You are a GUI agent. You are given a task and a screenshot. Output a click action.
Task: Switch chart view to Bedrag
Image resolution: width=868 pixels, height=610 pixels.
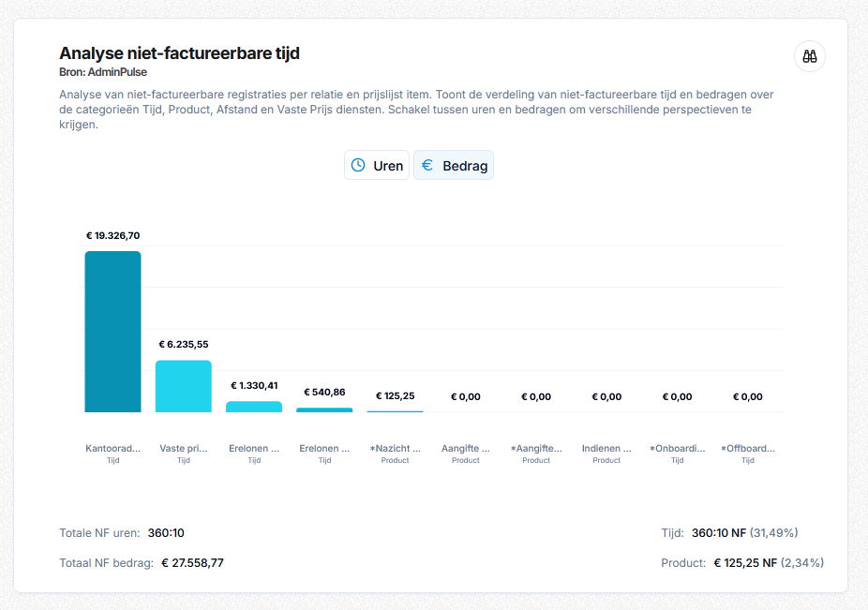point(454,165)
